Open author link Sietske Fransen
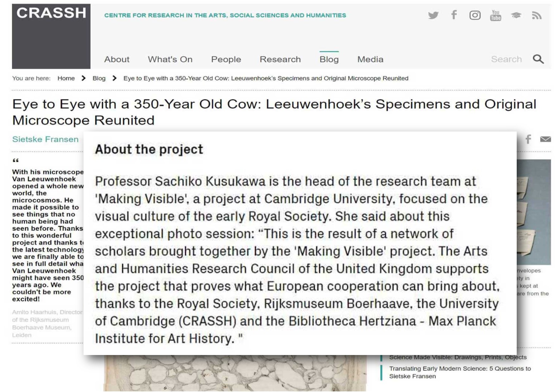This screenshot has height=392, width=555. tap(45, 139)
